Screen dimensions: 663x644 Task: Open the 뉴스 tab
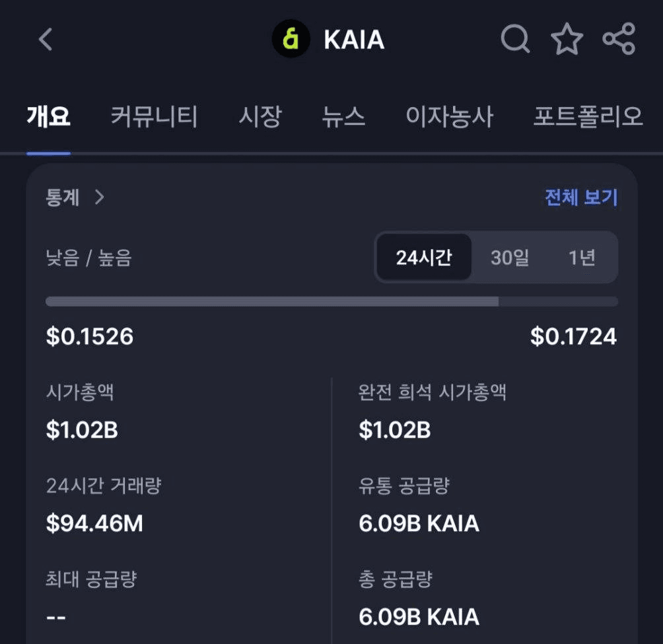tap(343, 116)
